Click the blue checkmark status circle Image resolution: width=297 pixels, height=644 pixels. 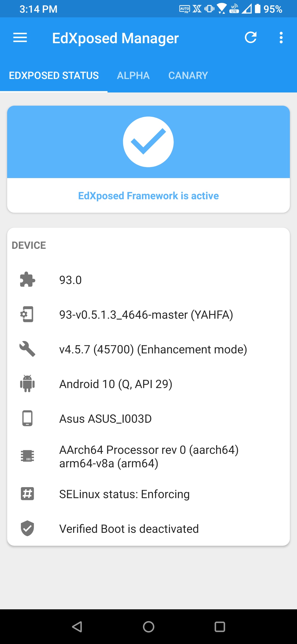click(148, 141)
